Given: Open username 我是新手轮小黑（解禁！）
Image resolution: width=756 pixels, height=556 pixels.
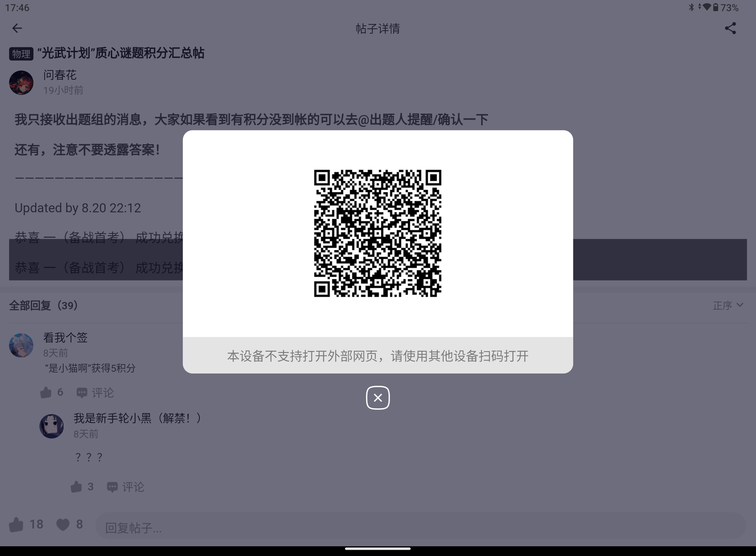Looking at the screenshot, I should 138,418.
